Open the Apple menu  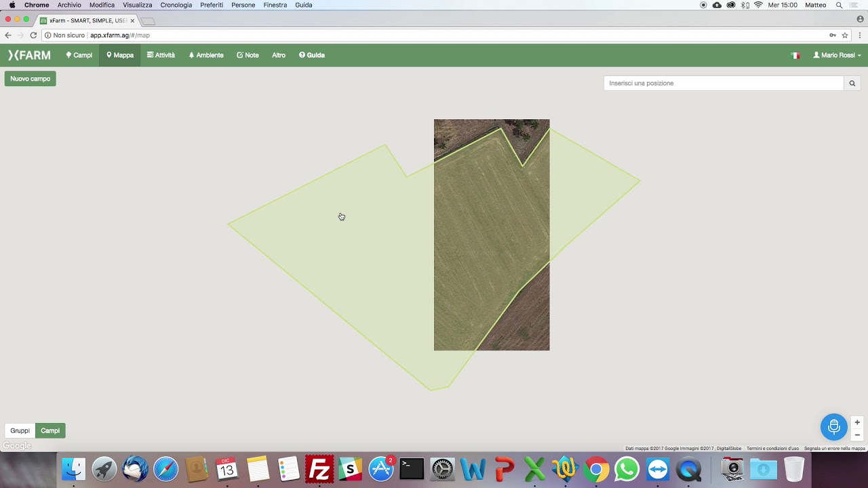click(x=12, y=5)
